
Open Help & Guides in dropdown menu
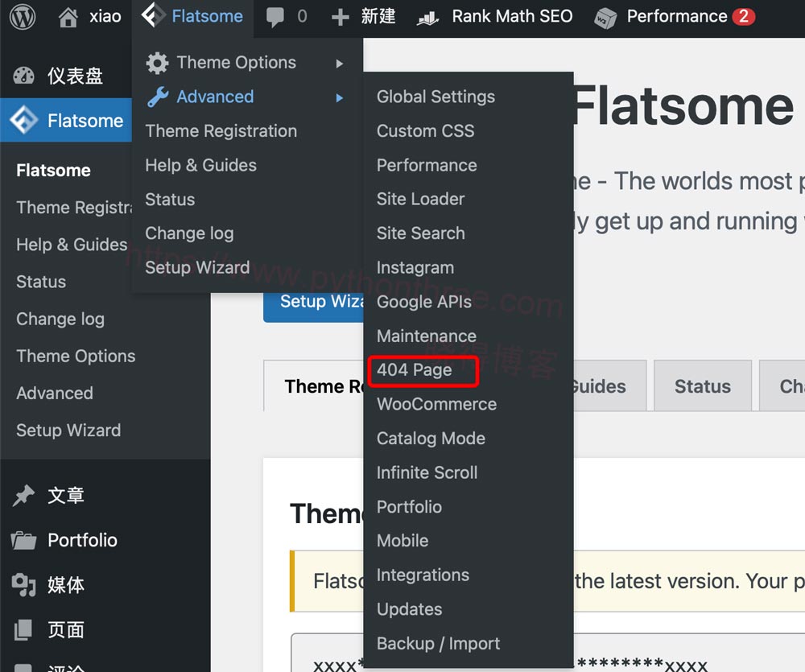click(x=200, y=165)
